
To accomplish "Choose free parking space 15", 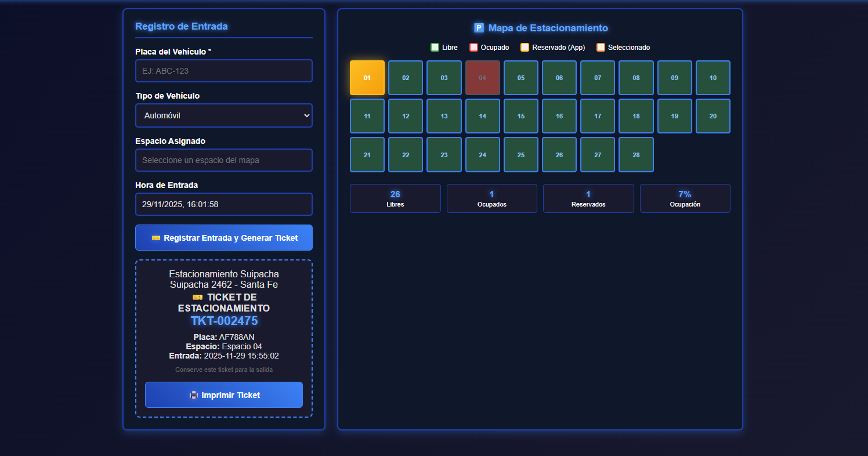I will click(x=520, y=116).
